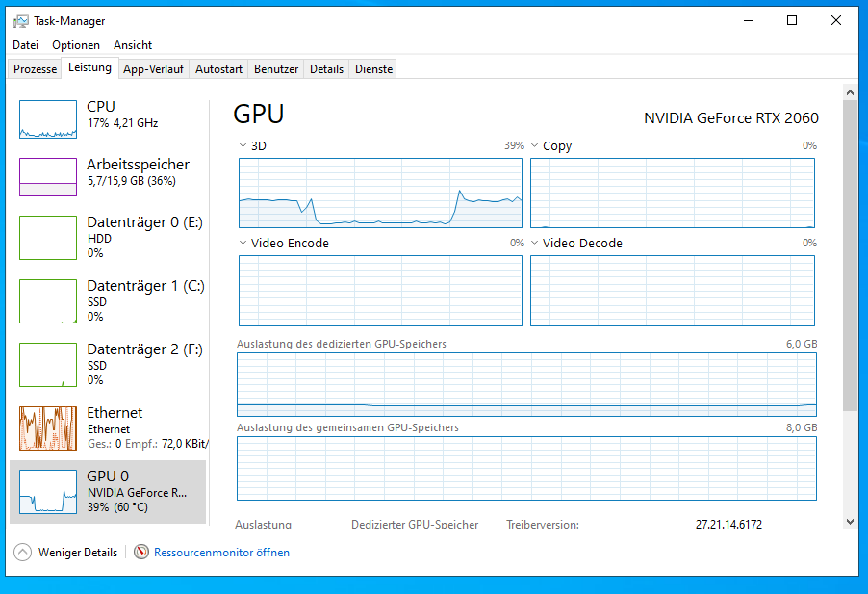This screenshot has width=868, height=594.
Task: Select Datenträger 2 (F:) SSD graph icon
Action: tap(48, 365)
